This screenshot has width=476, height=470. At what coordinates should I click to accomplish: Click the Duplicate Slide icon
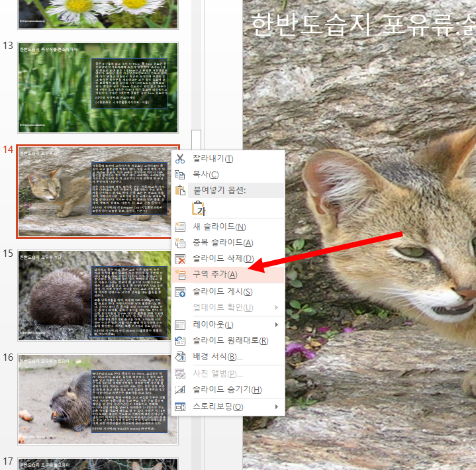pos(180,242)
